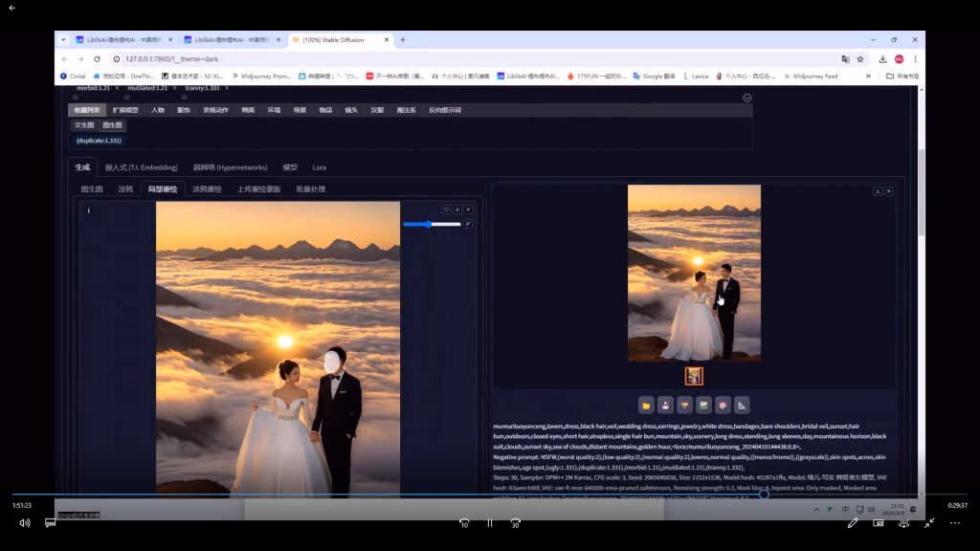This screenshot has height=551, width=980.
Task: Skip forward 30 seconds in video
Action: [x=515, y=523]
